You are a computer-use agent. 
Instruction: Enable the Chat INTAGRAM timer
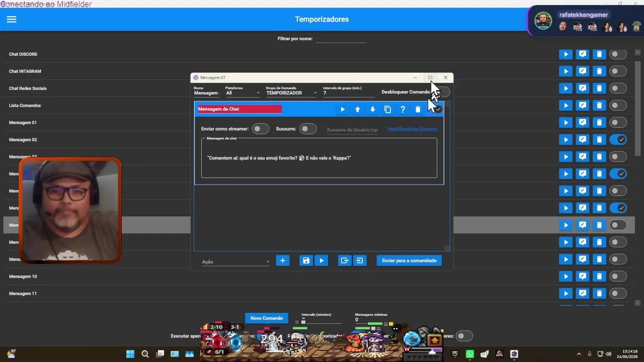[618, 71]
